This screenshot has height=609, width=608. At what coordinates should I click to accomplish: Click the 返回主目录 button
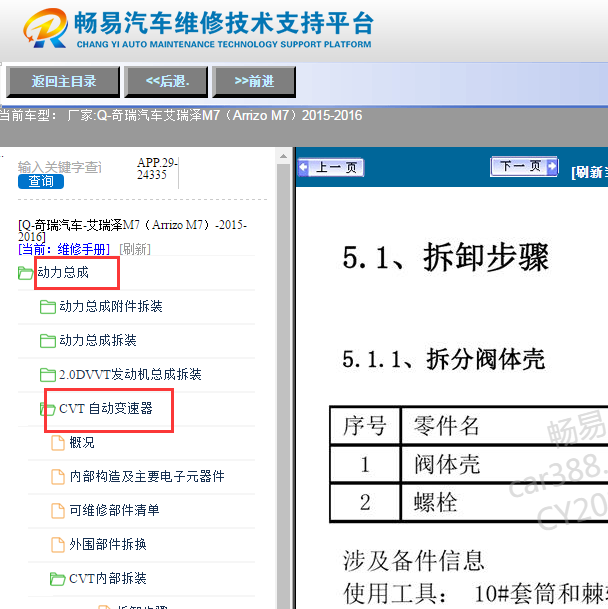coord(63,82)
